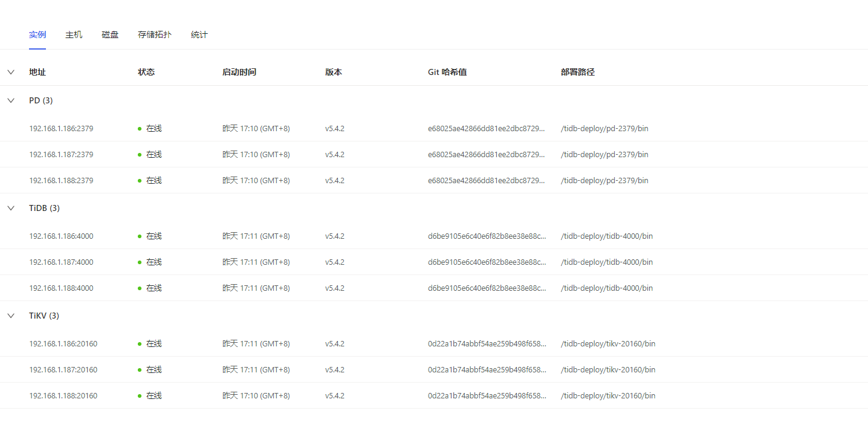This screenshot has height=428, width=868.
Task: Click version v5.4.2 of 192.168.1.187:2379
Action: pos(335,155)
